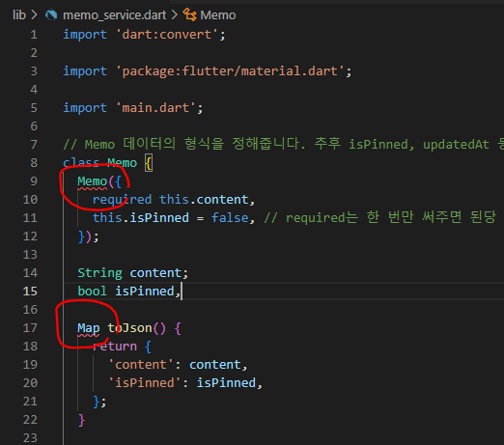Click the 'isPinned' key string on line 20
This screenshot has width=504, height=445.
(145, 383)
